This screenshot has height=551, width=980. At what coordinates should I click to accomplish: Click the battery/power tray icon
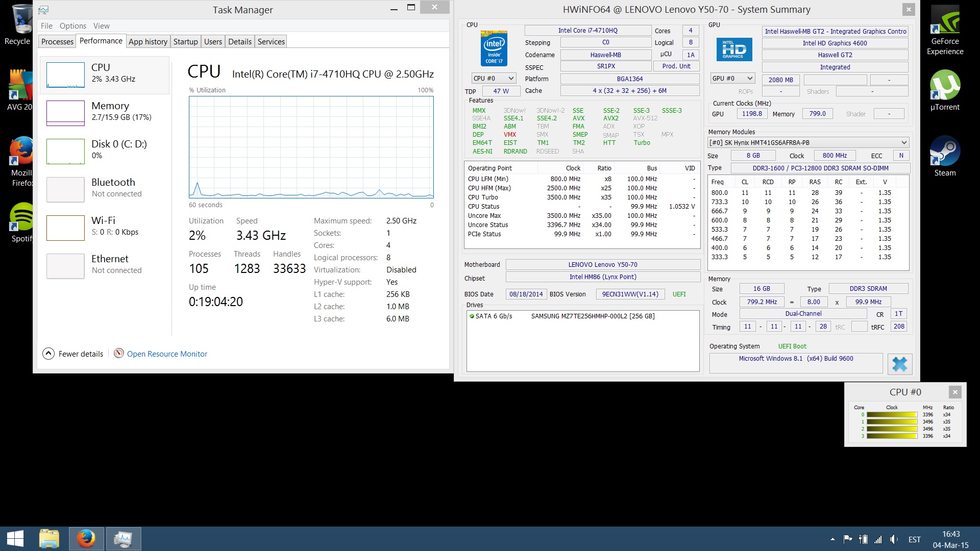863,539
